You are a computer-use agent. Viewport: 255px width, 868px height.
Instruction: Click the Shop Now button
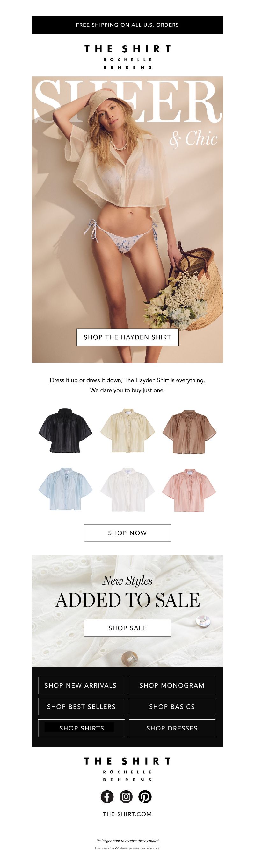pyautogui.click(x=127, y=533)
